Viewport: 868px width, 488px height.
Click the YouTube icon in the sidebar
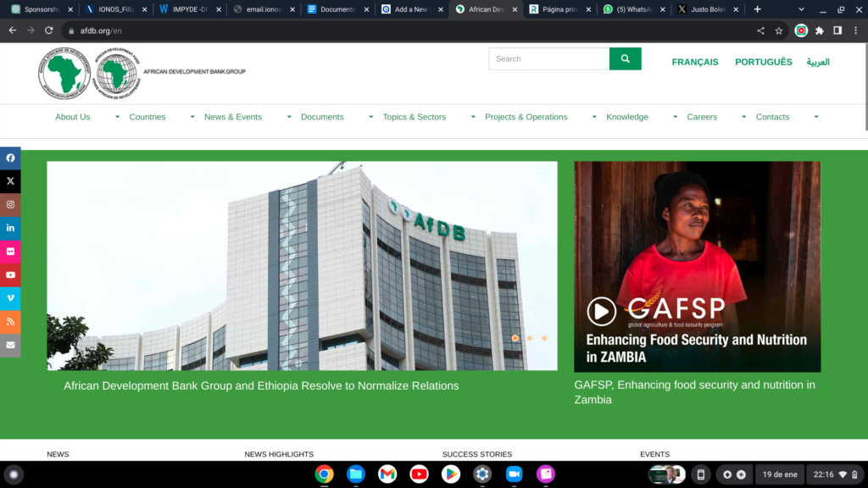(10, 274)
